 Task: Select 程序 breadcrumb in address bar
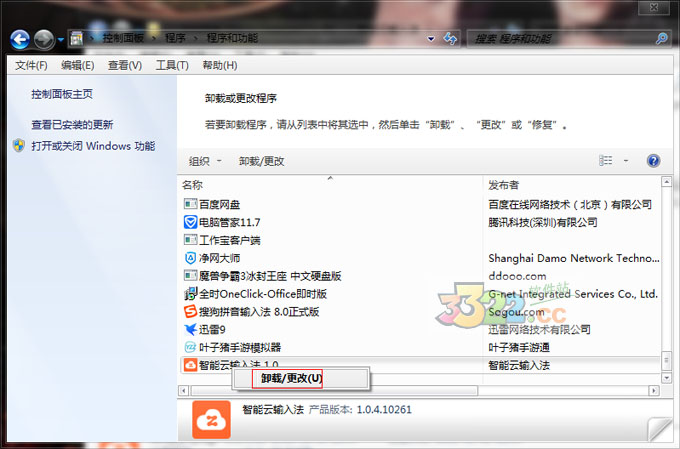click(x=175, y=38)
